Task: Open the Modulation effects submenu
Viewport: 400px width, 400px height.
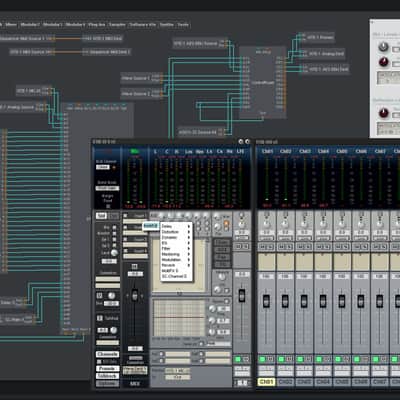Action: 177,259
